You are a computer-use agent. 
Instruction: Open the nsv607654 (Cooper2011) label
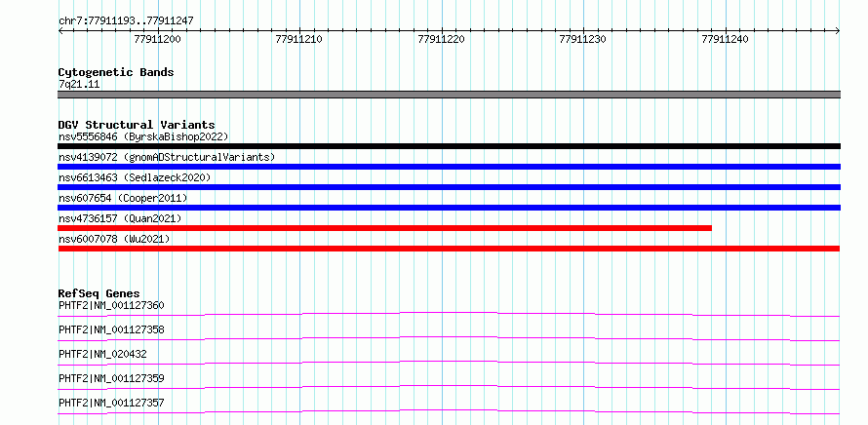123,198
